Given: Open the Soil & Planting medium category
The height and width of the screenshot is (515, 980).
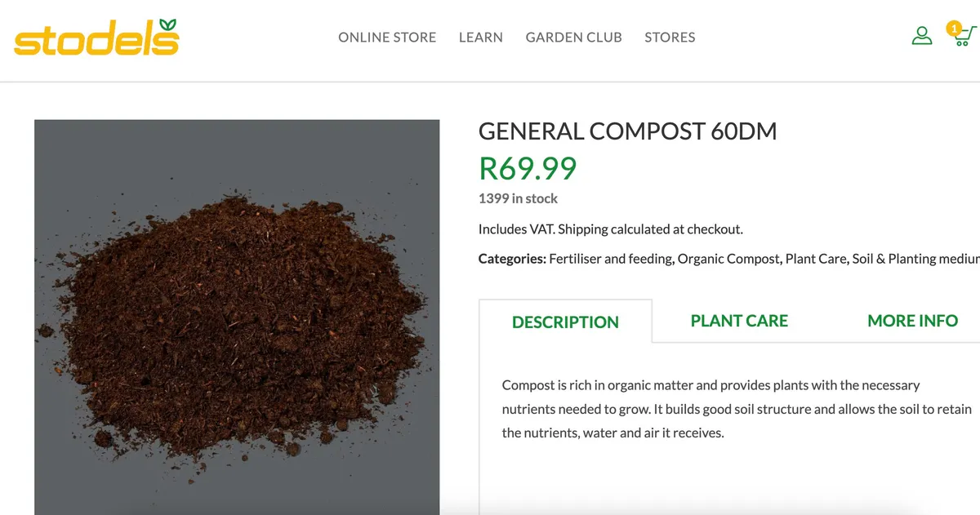Looking at the screenshot, I should coord(915,259).
